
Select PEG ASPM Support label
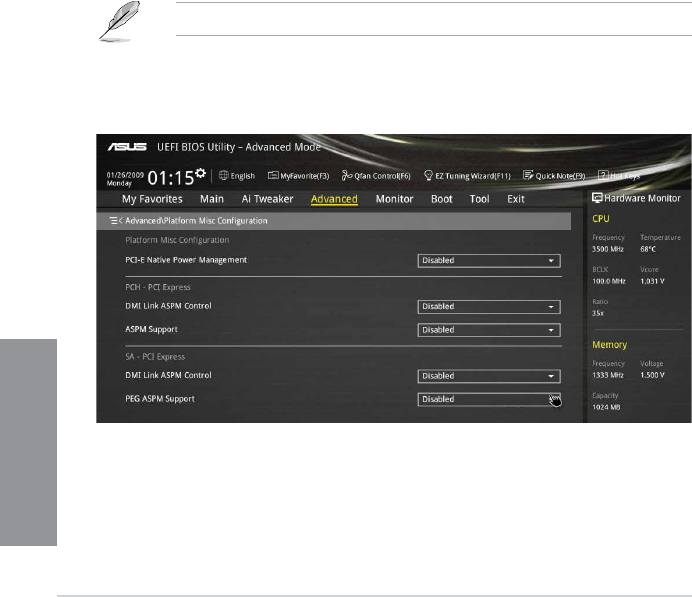coord(160,399)
